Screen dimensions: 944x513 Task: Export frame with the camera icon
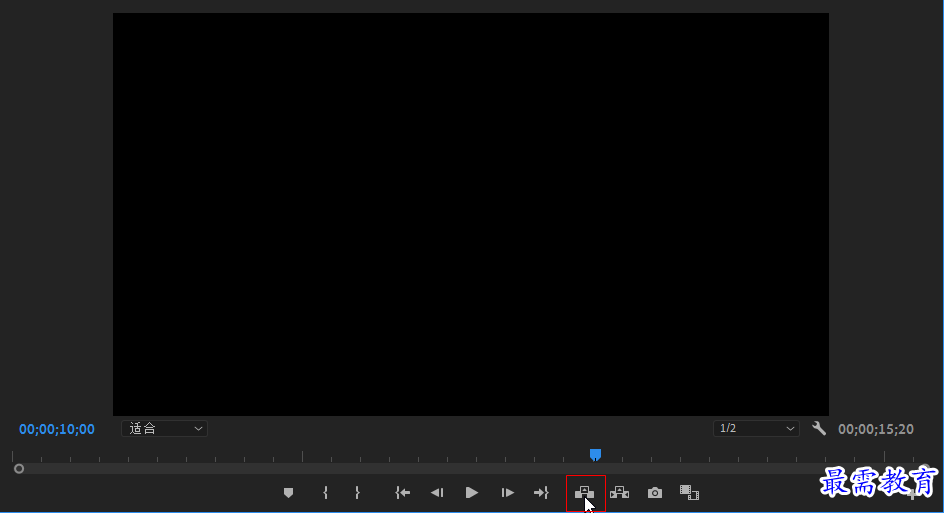pyautogui.click(x=654, y=493)
